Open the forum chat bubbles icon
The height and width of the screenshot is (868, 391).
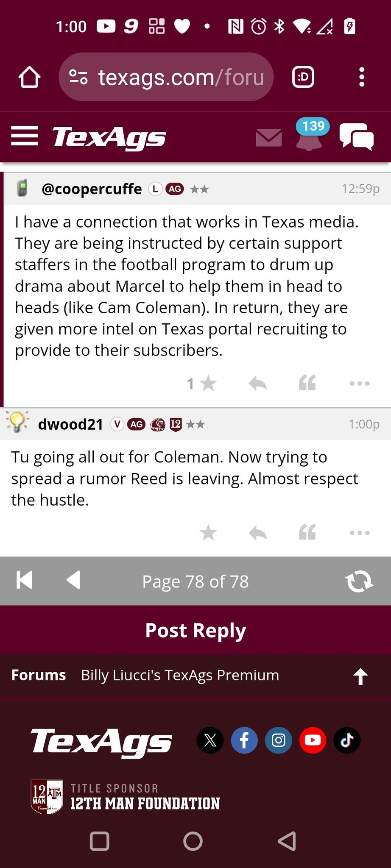pos(356,136)
